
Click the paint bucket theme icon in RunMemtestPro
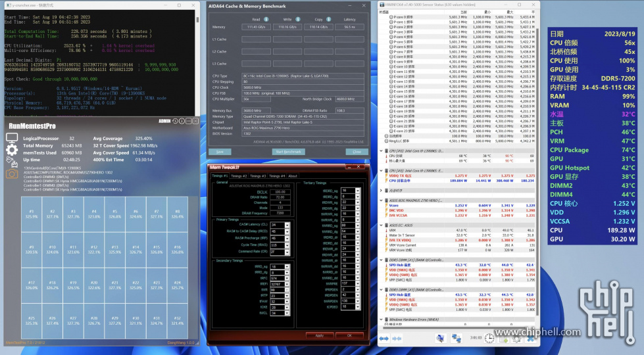pos(11,162)
